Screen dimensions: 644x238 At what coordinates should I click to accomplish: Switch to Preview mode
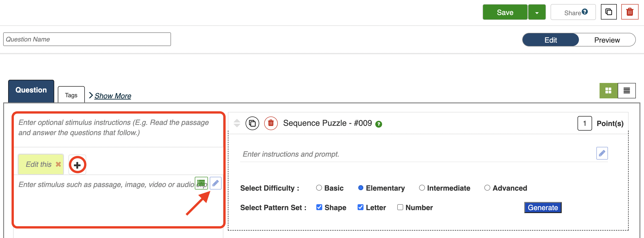coord(607,40)
